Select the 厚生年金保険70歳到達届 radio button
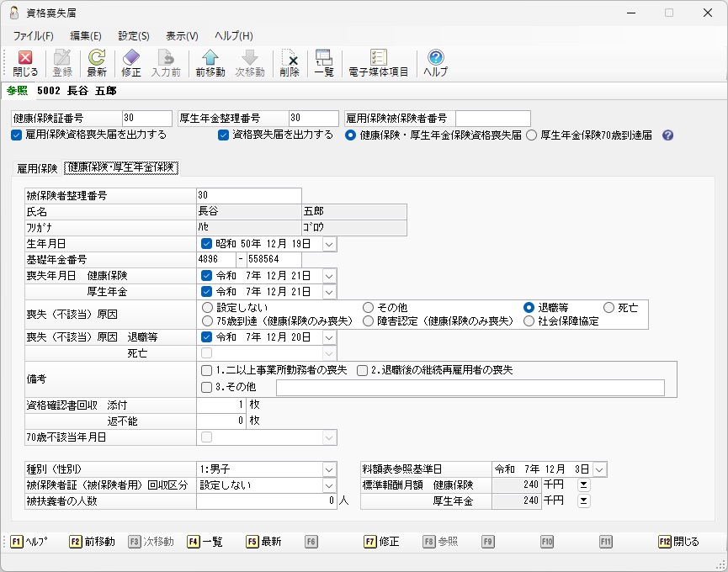This screenshot has height=572, width=728. [532, 135]
